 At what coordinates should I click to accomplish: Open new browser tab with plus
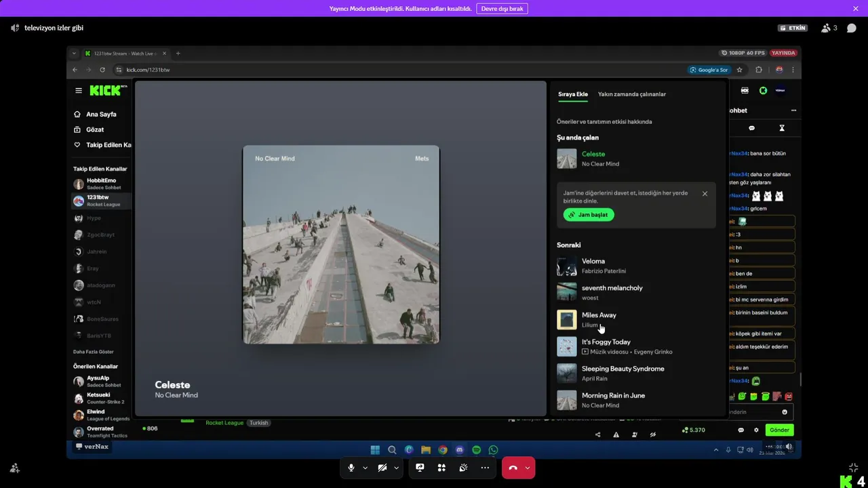click(x=178, y=54)
